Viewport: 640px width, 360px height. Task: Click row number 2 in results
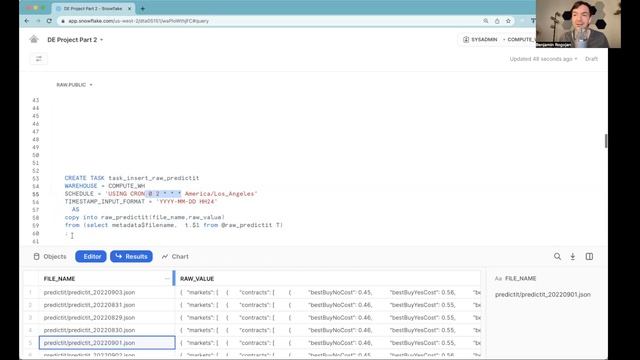point(30,305)
